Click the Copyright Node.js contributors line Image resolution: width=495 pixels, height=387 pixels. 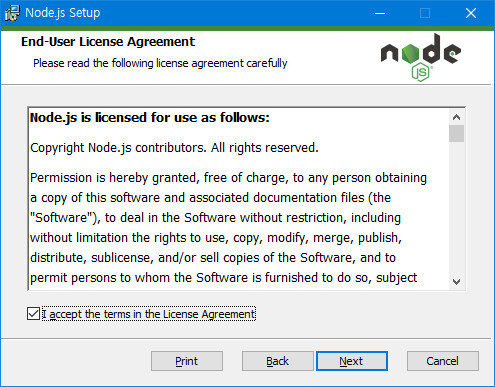[x=174, y=148]
